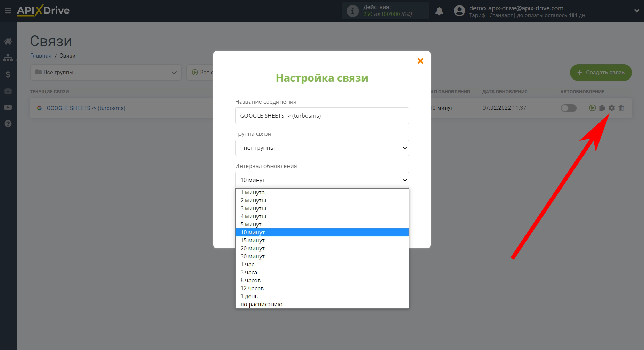This screenshot has height=350, width=644.
Task: Click the user avatar icon
Action: 459,11
